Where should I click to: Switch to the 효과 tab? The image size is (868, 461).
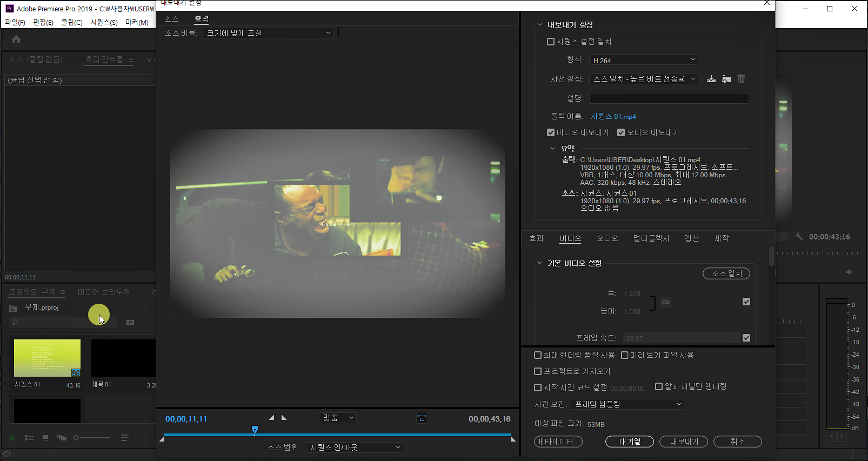[537, 238]
